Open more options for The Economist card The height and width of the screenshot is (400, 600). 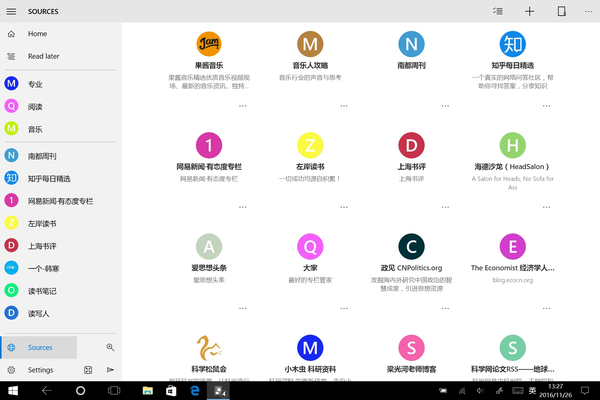pos(546,308)
